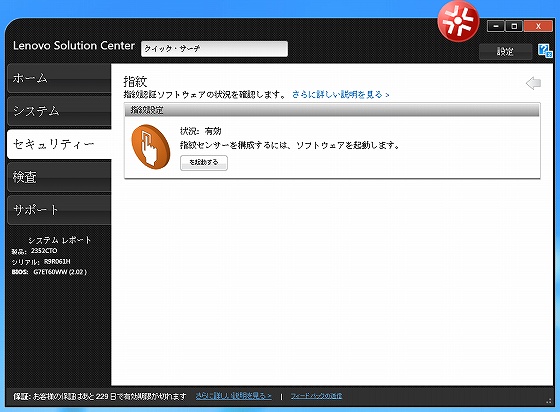The height and width of the screenshot is (412, 560).
Task: Open the さらに詳しい説明を見る link under 指紋
Action: pyautogui.click(x=340, y=95)
